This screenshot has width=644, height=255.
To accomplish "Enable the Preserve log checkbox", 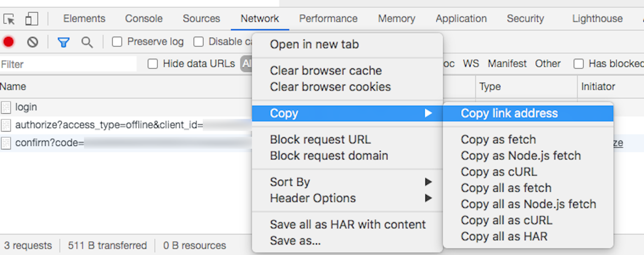I will 117,42.
